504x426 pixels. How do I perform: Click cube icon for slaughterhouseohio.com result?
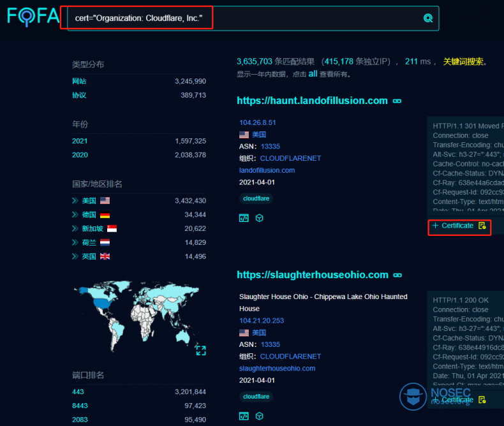(260, 416)
